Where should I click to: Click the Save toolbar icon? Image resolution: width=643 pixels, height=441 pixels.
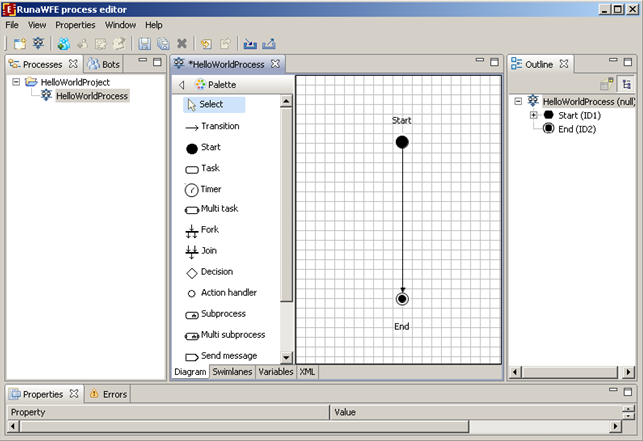(x=145, y=44)
